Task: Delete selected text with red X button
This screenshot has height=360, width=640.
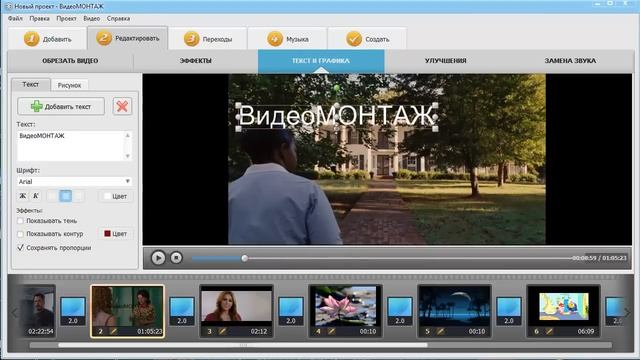Action: (122, 107)
